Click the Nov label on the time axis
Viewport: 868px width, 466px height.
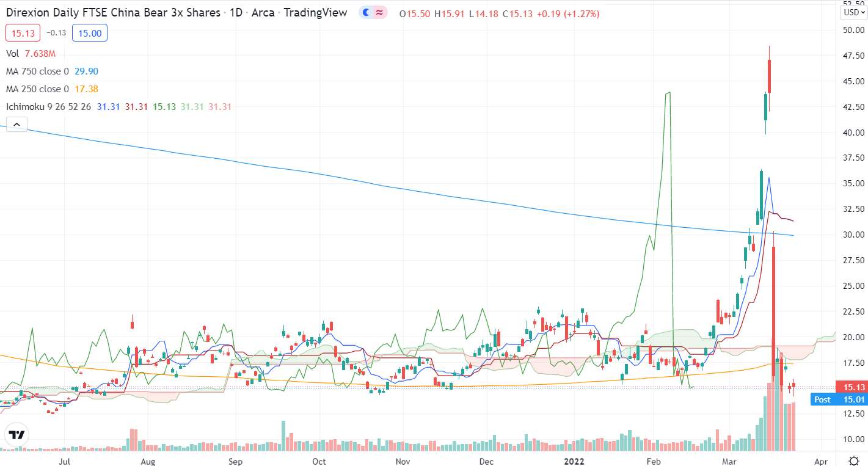click(402, 461)
